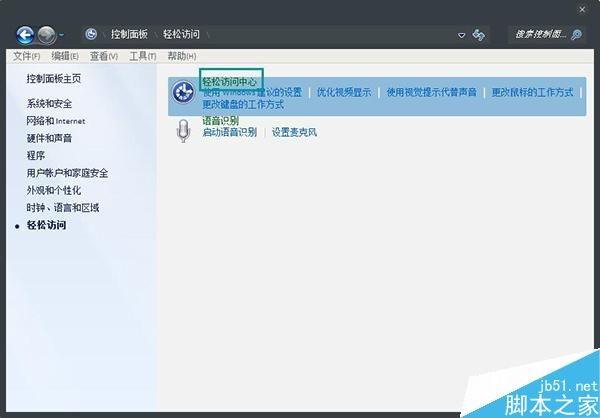600x418 pixels.
Task: Go to 控制面板主页 in the sidebar
Action: [x=54, y=78]
